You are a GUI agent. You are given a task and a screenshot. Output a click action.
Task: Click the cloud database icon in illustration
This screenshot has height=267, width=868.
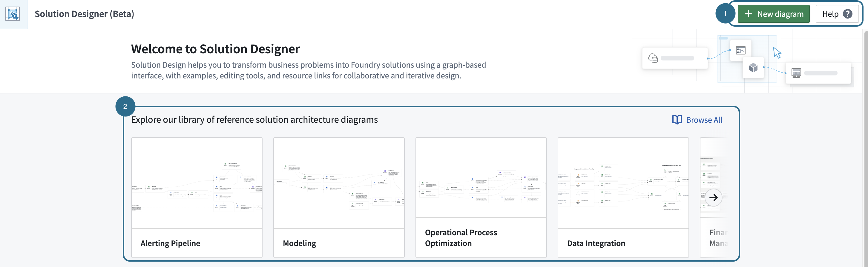[x=653, y=58]
